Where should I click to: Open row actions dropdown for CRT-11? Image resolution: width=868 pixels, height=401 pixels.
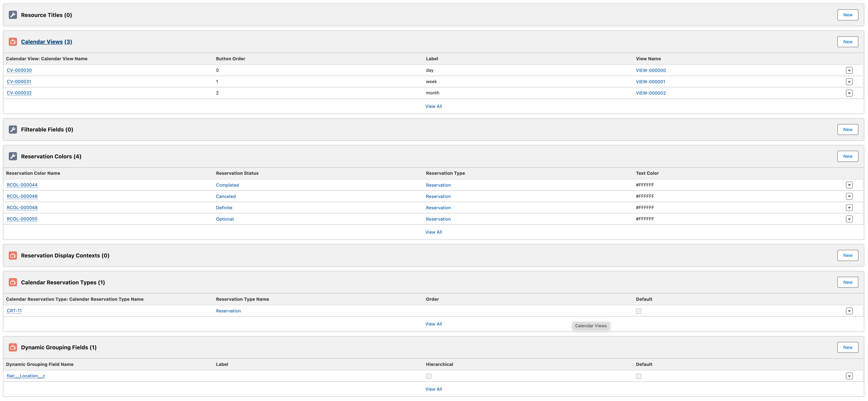[x=849, y=311]
